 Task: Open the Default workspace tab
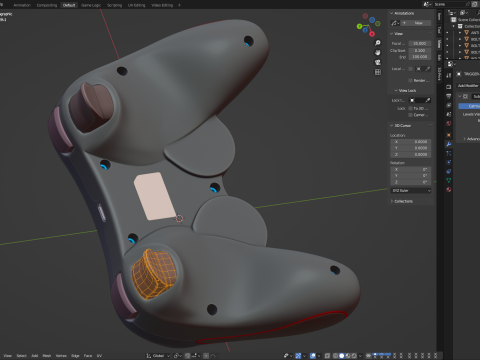pos(69,5)
